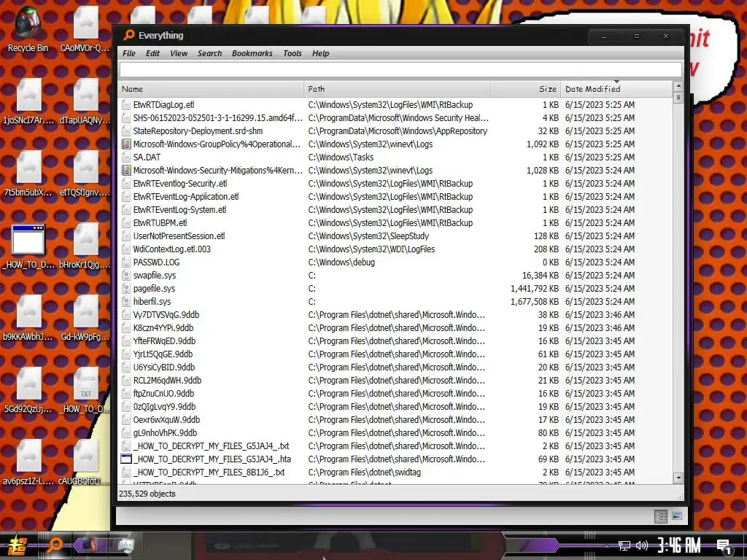Select ftpZnuCnUO.9ddb file
Image resolution: width=747 pixels, height=560 pixels.
point(395,393)
